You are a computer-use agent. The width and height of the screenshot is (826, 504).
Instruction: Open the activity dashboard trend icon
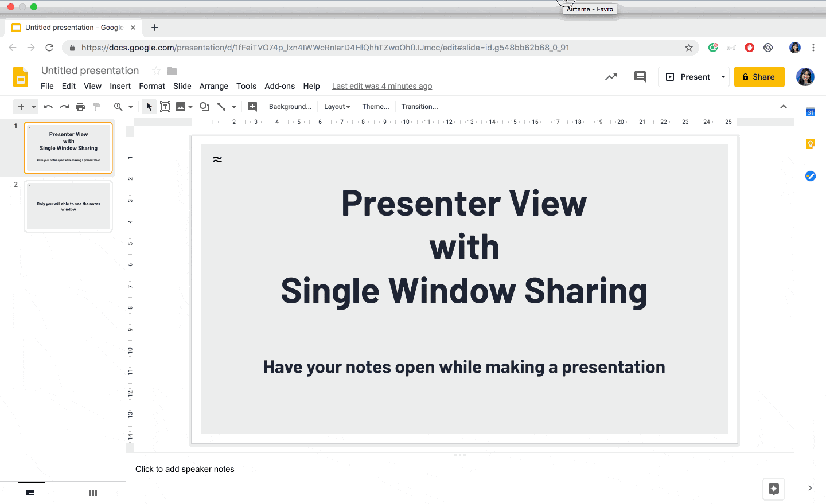point(611,77)
